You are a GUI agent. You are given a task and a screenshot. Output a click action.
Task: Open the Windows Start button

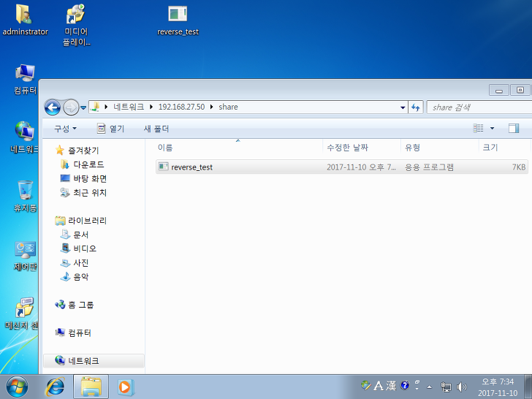(x=18, y=387)
